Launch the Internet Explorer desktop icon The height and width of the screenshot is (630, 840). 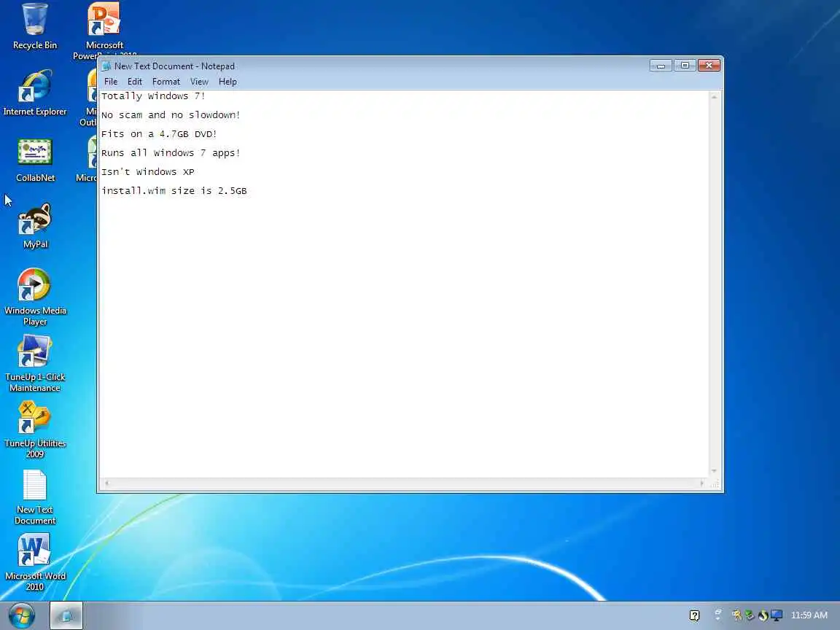pyautogui.click(x=35, y=93)
